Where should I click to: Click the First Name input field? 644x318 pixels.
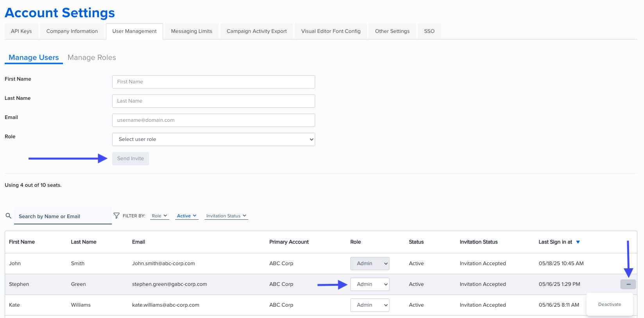coord(213,82)
